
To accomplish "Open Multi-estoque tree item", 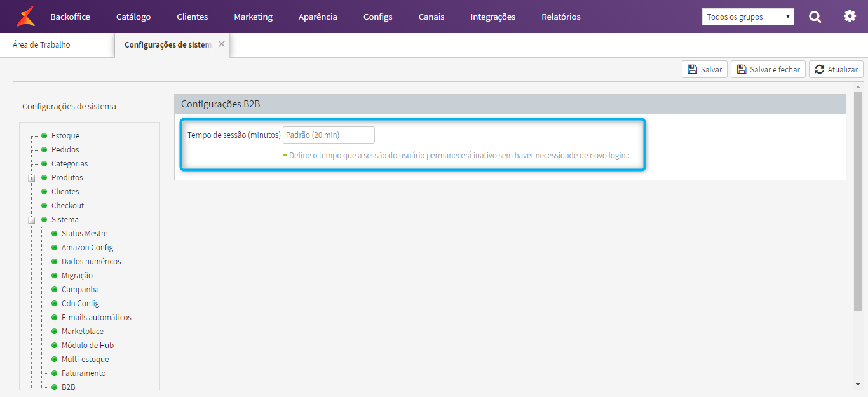I will [85, 359].
